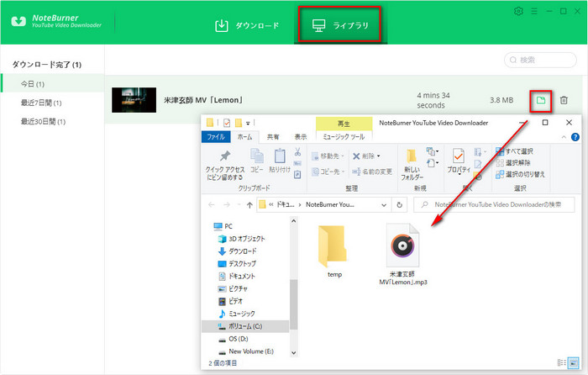
Task: Select デスクトップ in tree
Action: click(x=237, y=263)
